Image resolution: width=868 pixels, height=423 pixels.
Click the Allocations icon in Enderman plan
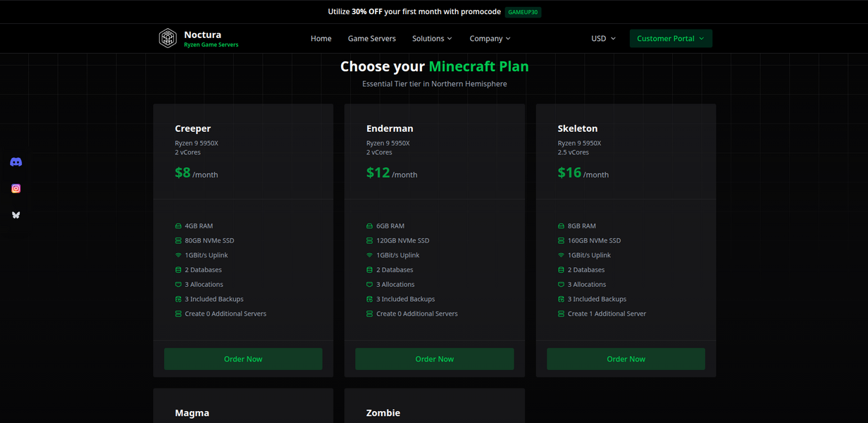coord(370,285)
